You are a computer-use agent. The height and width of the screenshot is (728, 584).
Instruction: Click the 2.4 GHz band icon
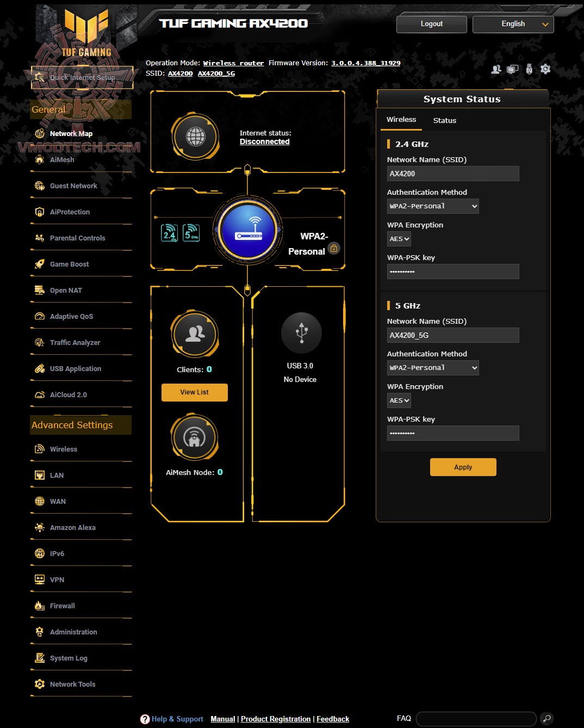point(170,233)
